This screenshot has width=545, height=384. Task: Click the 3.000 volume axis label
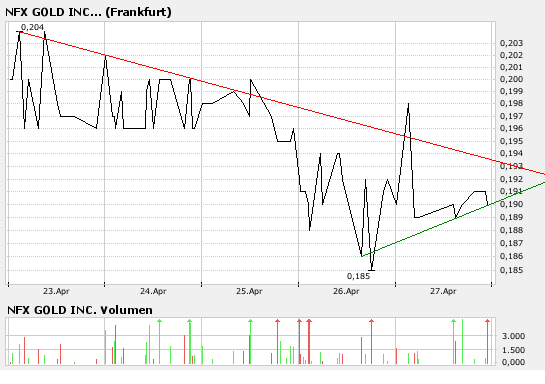513,336
